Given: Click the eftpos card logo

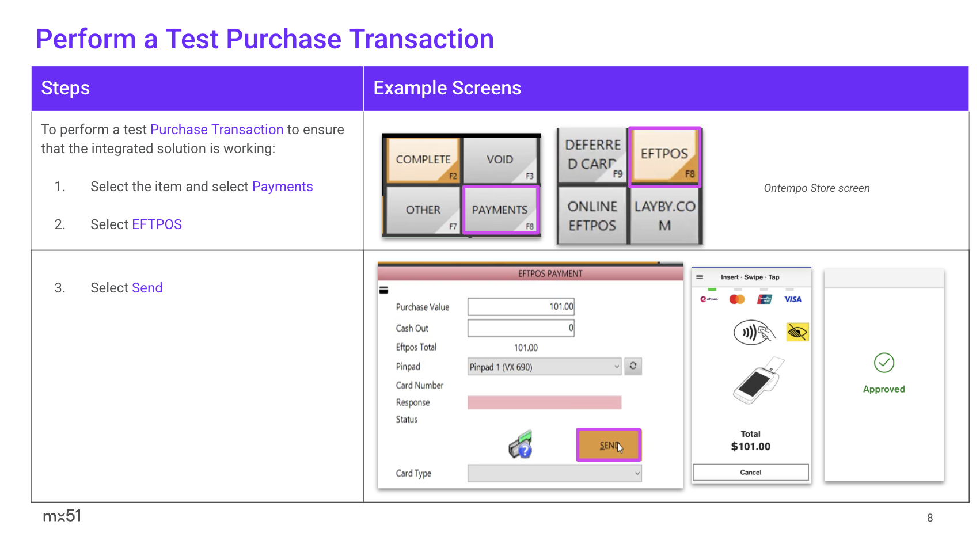Looking at the screenshot, I should coord(709,299).
